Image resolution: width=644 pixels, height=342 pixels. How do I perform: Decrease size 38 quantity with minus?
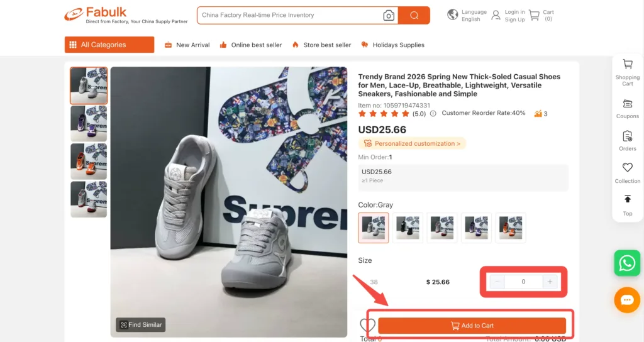(x=497, y=282)
